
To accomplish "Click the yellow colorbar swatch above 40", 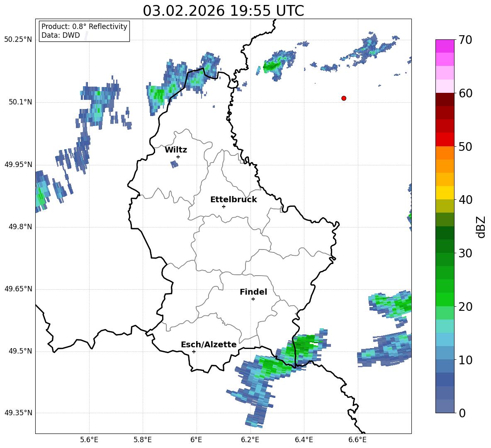I will [x=445, y=193].
